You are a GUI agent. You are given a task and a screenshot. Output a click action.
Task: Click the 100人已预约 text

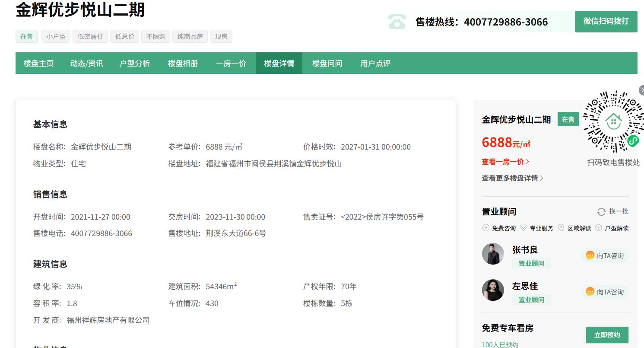pyautogui.click(x=500, y=345)
